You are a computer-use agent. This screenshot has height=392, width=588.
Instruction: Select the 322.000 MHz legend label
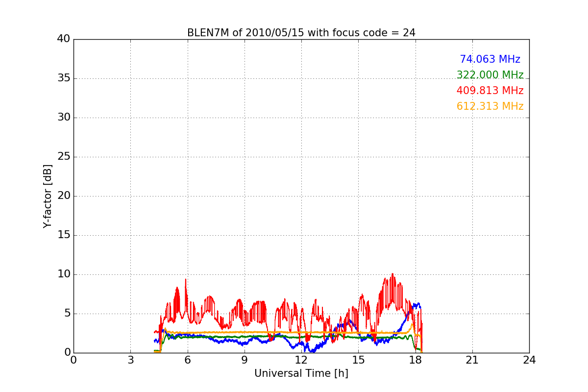(490, 75)
